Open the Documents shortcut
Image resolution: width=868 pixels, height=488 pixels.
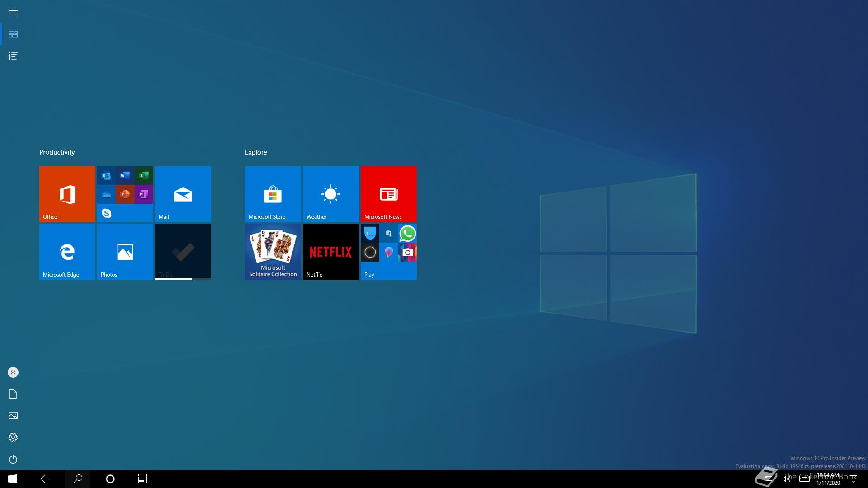click(13, 394)
